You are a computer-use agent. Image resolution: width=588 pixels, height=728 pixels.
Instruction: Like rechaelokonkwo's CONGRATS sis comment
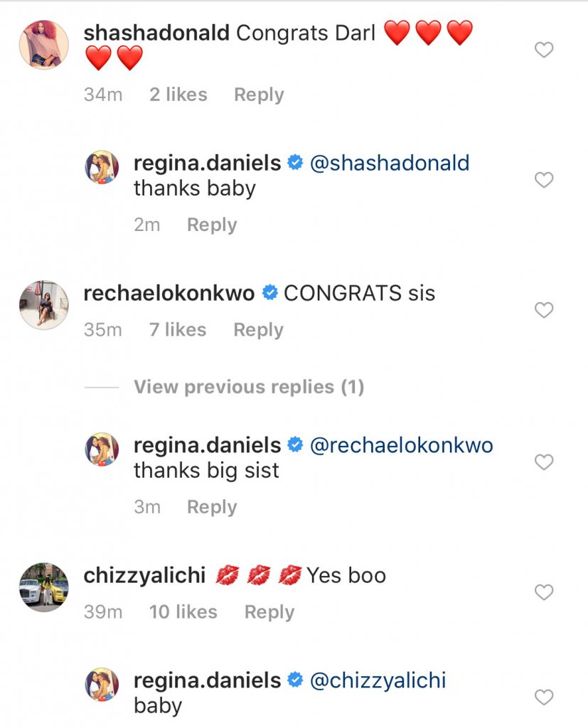pyautogui.click(x=544, y=310)
